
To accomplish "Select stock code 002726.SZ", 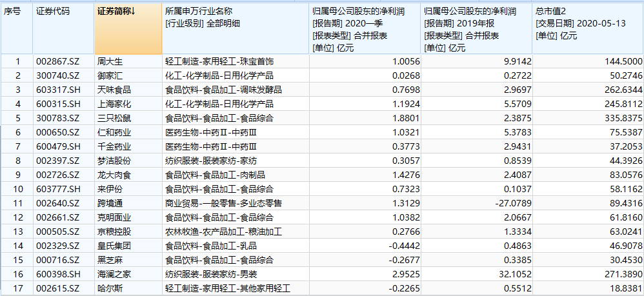I will click(63, 175).
